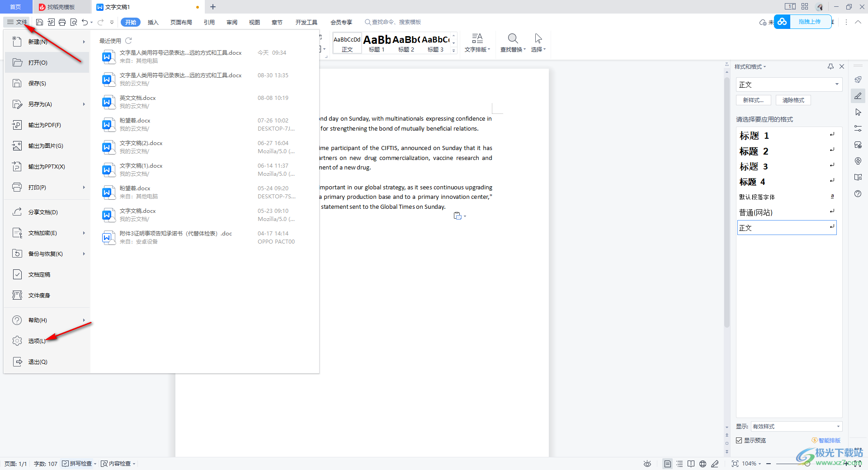Click the Select cursor tool in ribbon

pyautogui.click(x=538, y=43)
